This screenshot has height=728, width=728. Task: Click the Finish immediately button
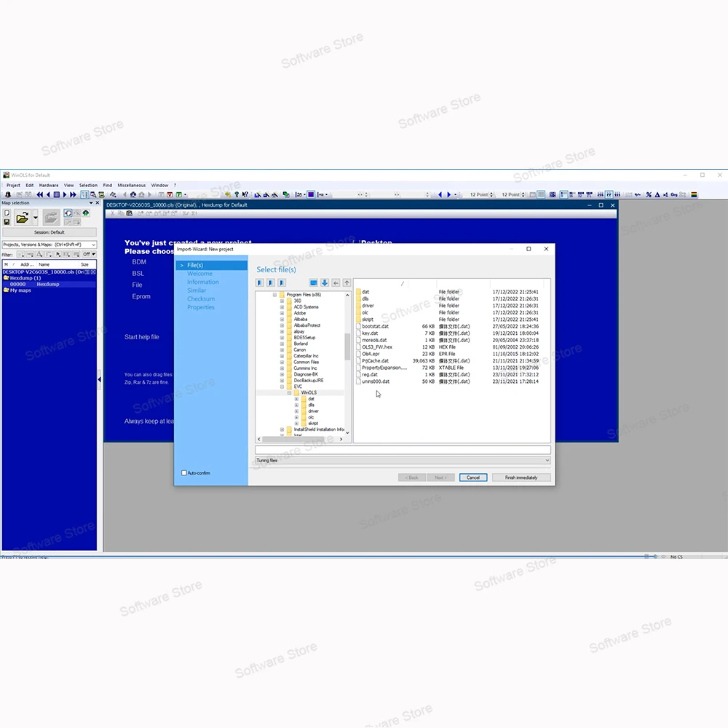click(521, 478)
